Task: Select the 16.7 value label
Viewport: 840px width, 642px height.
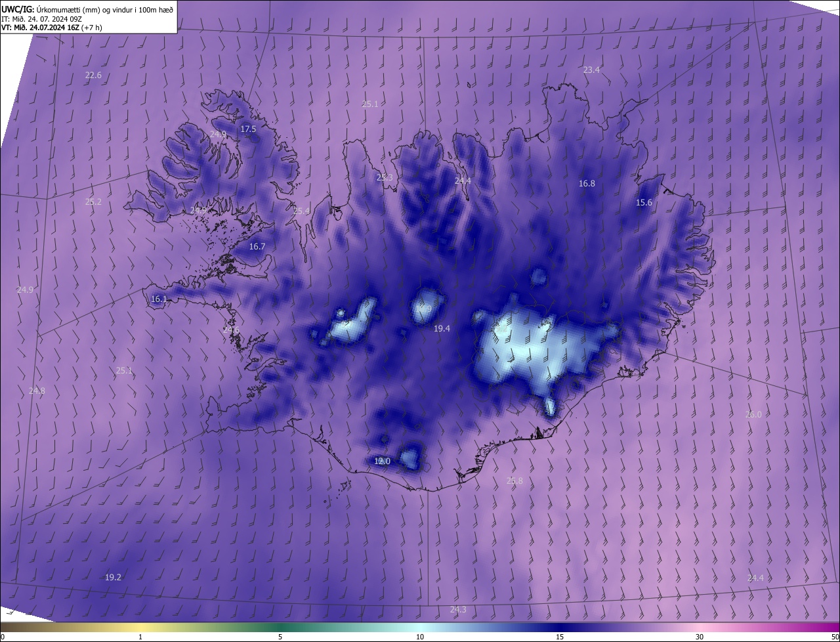Action: (257, 247)
